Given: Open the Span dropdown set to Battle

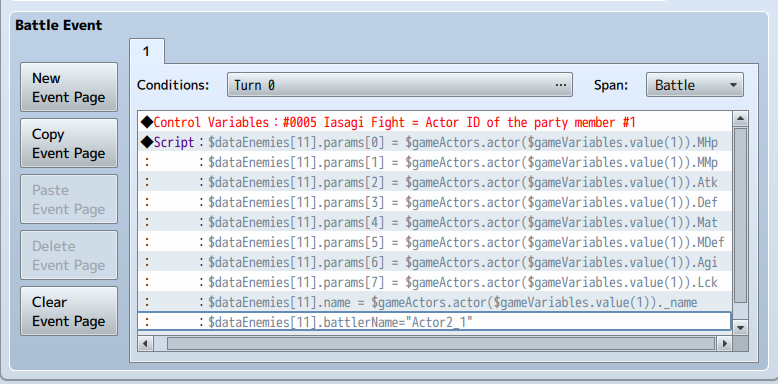Looking at the screenshot, I should pos(695,85).
